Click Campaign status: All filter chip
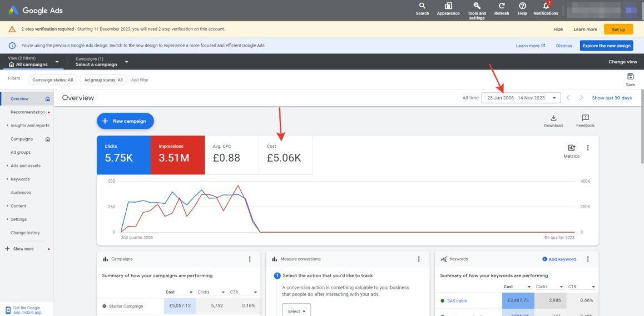This screenshot has height=316, width=644. point(53,80)
